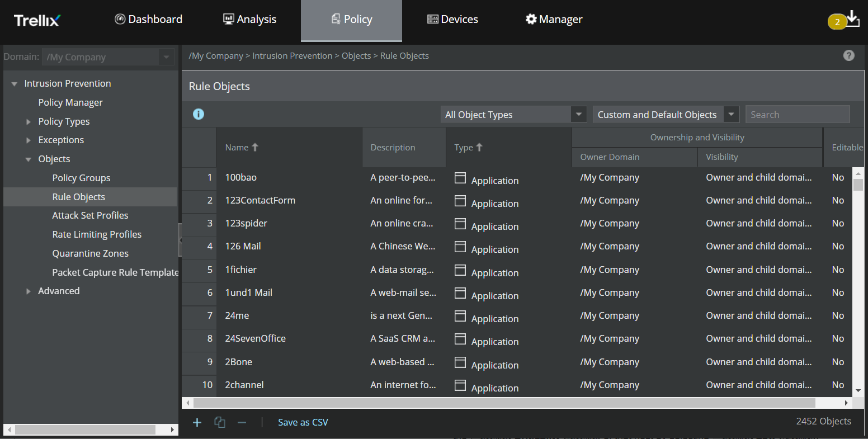Collapse the Objects tree node
The image size is (868, 439).
(x=29, y=159)
